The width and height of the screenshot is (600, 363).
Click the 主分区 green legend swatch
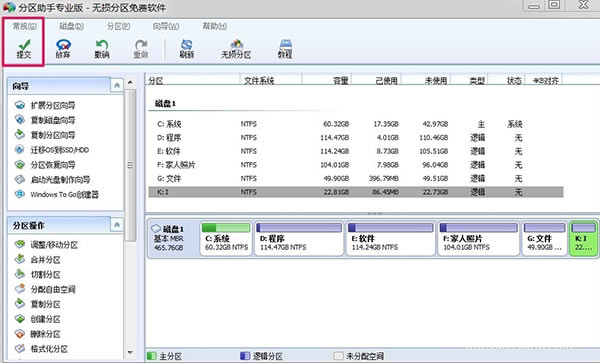[152, 356]
